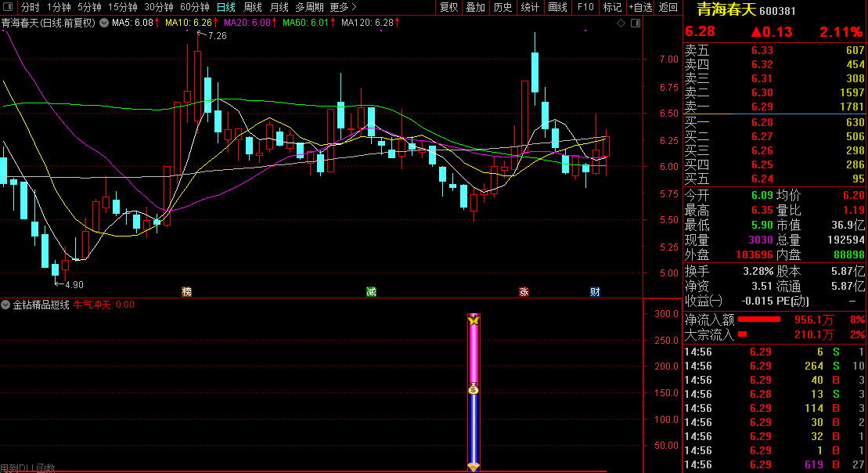Expand the 金钻精品短线 indicator dropdown
Viewport: 868px width, 473px height.
click(5, 305)
